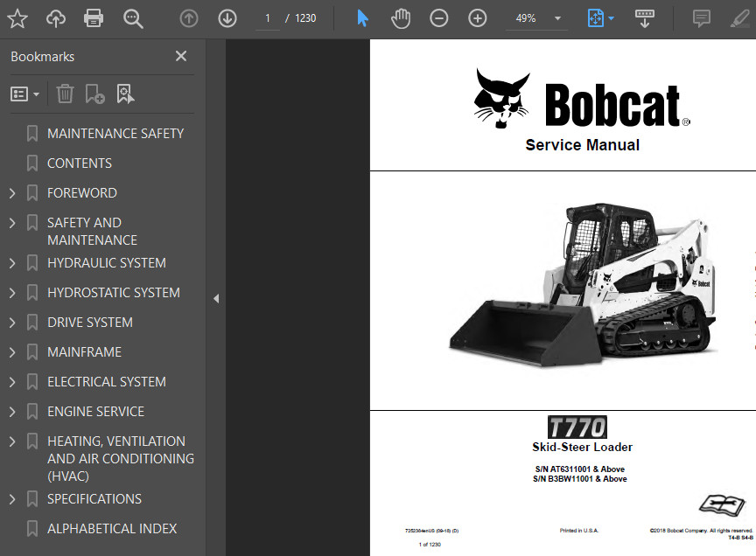Expand the ENGINE SERVICE bookmark
The width and height of the screenshot is (756, 556).
12,412
